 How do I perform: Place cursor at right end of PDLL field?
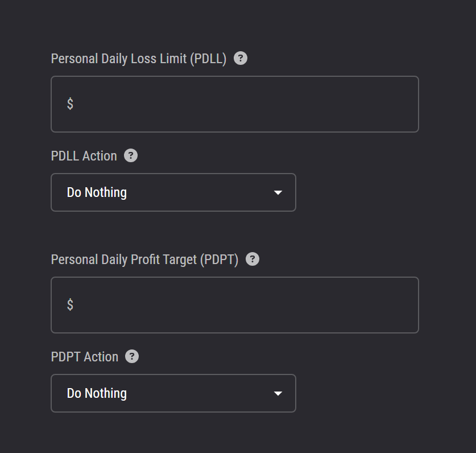(x=407, y=104)
